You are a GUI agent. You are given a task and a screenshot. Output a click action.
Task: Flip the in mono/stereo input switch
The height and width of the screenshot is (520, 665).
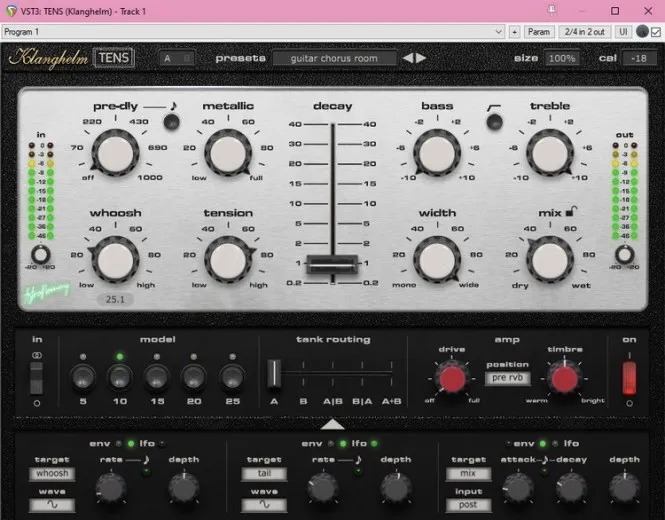37,377
